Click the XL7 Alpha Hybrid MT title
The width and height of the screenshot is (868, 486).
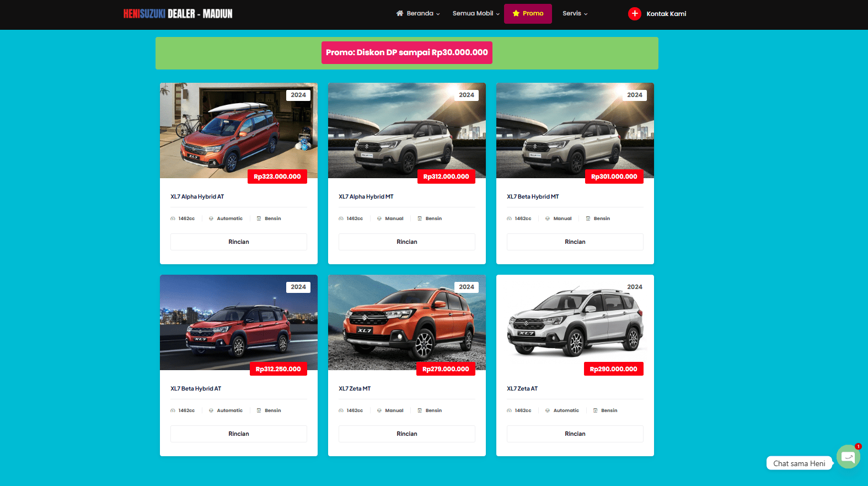point(366,197)
